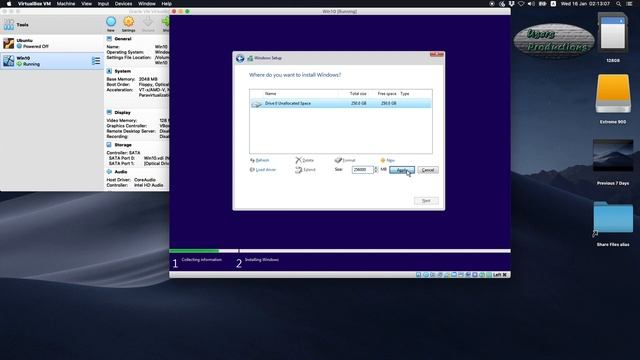Click the General section header in the details
The height and width of the screenshot is (360, 640).
click(122, 39)
